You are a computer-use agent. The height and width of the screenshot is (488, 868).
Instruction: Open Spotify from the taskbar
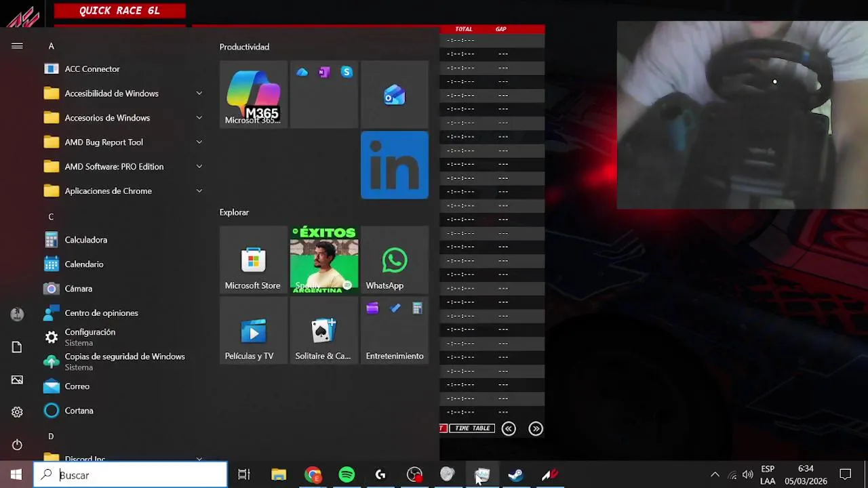coord(347,474)
